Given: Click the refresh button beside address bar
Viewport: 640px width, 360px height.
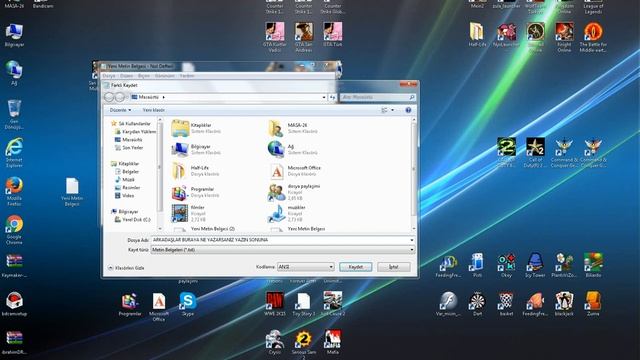Looking at the screenshot, I should tap(332, 97).
